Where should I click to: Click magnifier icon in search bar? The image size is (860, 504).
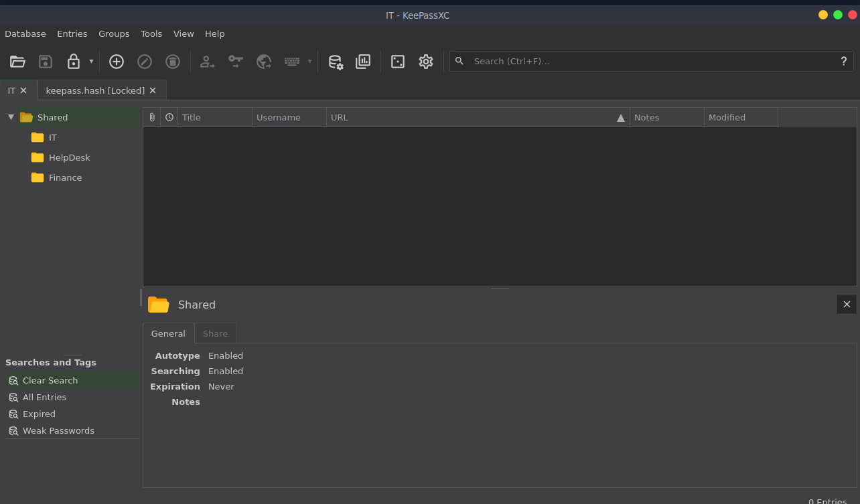[459, 61]
